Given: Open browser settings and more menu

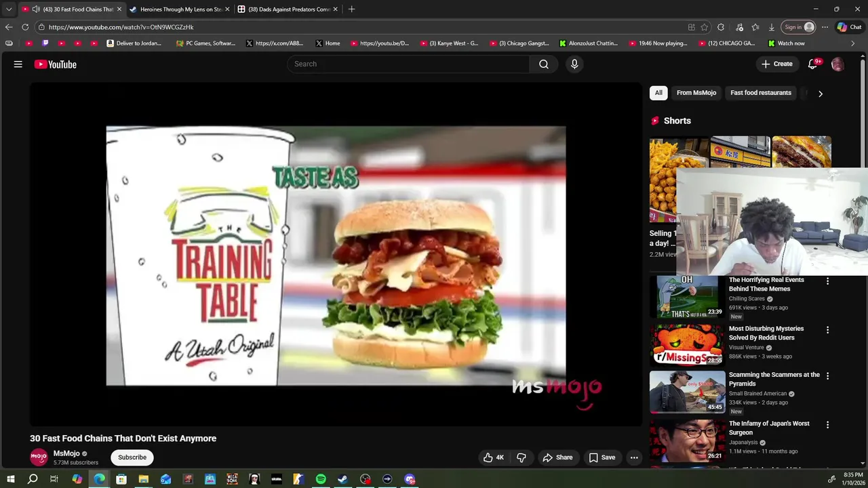Looking at the screenshot, I should 825,27.
